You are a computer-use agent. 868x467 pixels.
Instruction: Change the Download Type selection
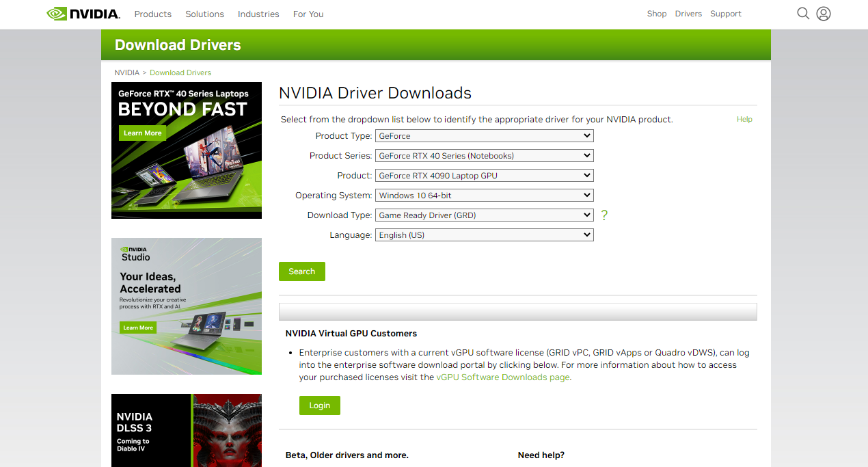click(x=484, y=215)
